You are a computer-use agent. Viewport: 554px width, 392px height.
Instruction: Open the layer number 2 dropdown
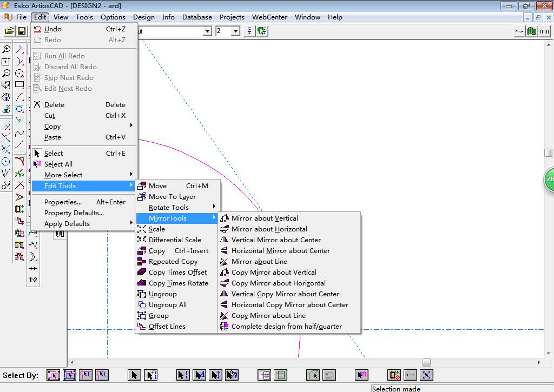point(235,31)
